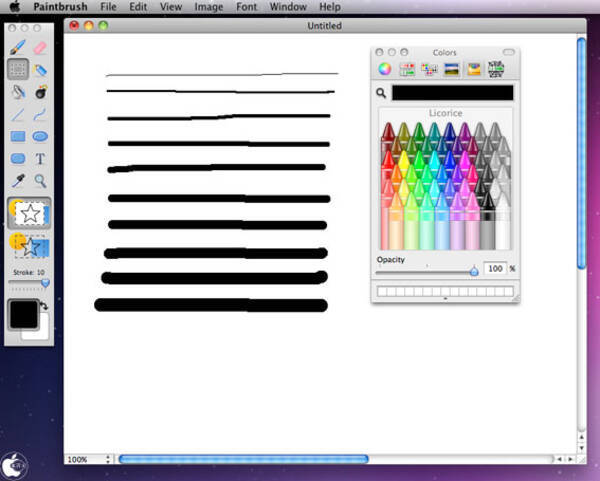This screenshot has height=481, width=600.
Task: Click the Opacity slider handle
Action: [474, 270]
